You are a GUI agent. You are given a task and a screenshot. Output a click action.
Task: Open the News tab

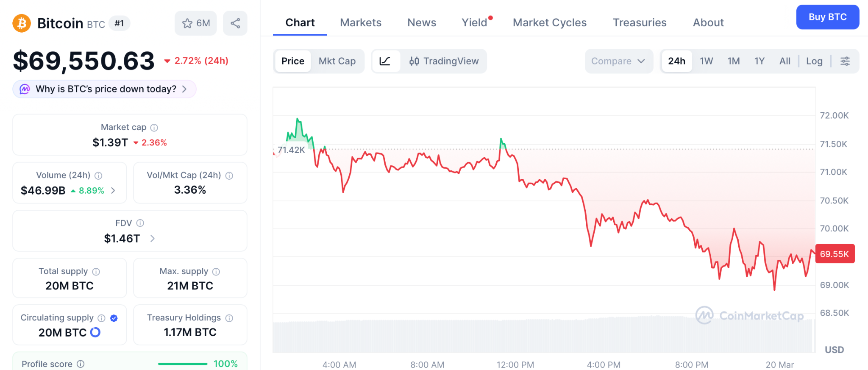click(x=422, y=22)
